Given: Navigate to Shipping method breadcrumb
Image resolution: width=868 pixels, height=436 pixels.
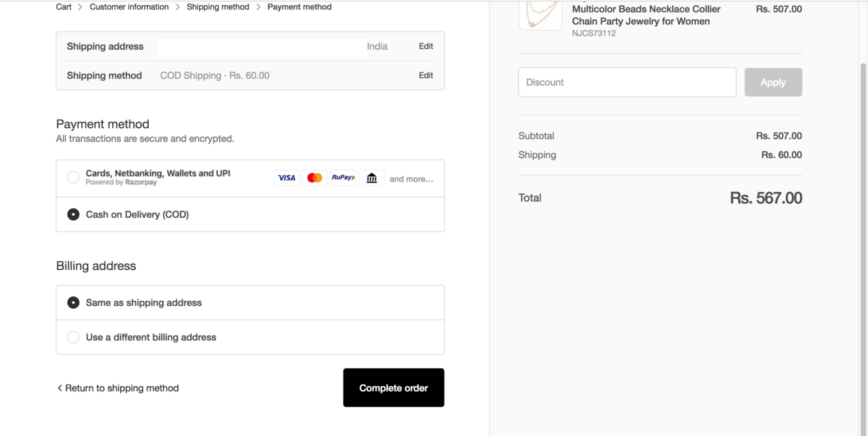Looking at the screenshot, I should pyautogui.click(x=218, y=7).
